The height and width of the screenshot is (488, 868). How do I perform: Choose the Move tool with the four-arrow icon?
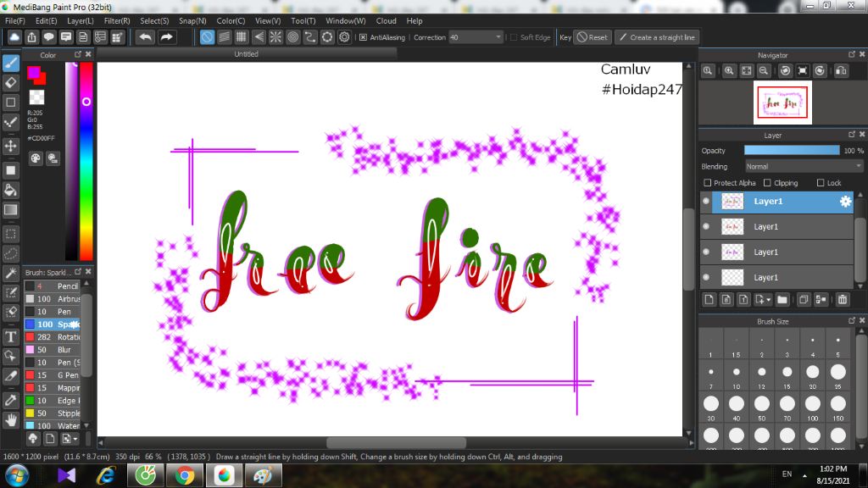(x=10, y=146)
